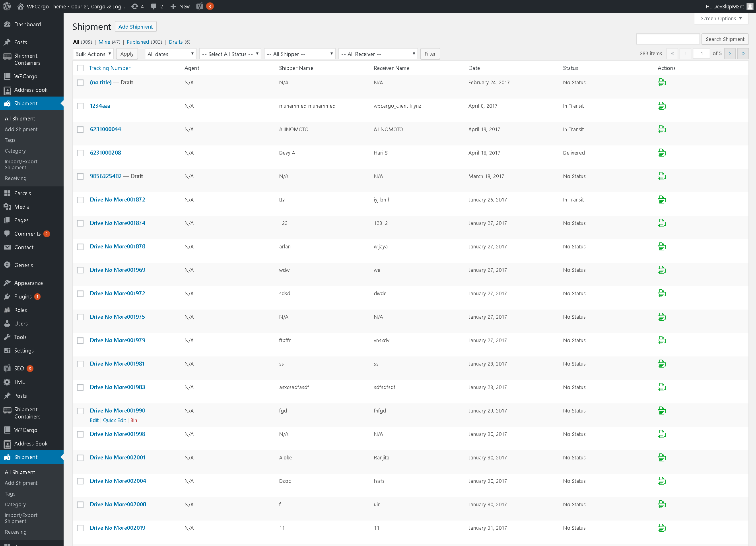Open the comments bubble icon in the admin bar
Image resolution: width=756 pixels, height=546 pixels.
(x=154, y=6)
